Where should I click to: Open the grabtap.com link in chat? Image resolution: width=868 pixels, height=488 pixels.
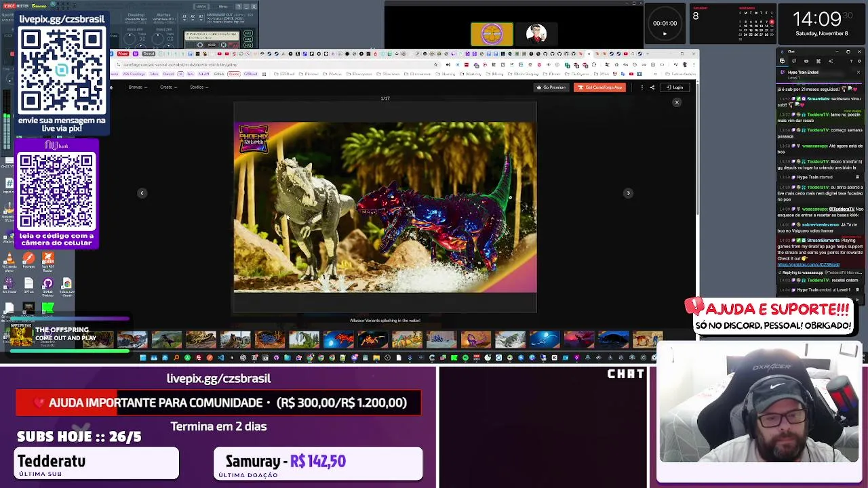pos(808,264)
